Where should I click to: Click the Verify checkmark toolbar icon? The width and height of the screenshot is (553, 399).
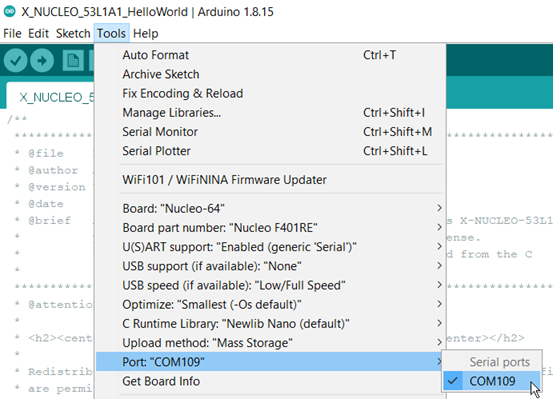[x=16, y=60]
